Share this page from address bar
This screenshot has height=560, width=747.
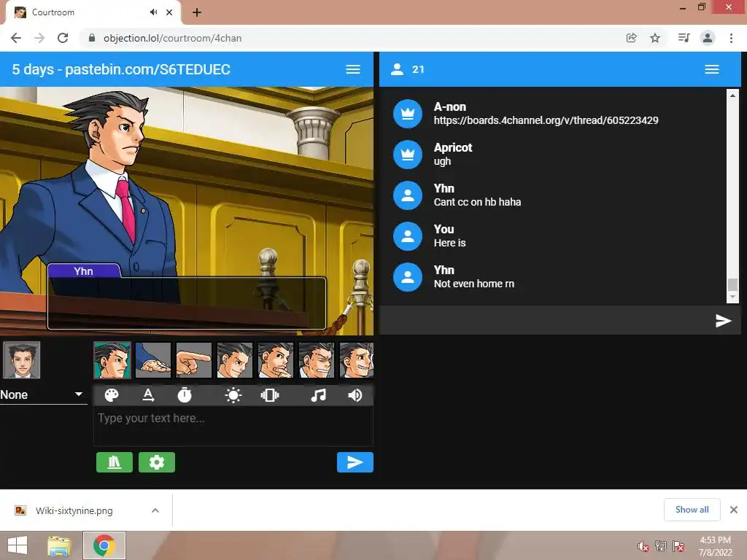pos(632,38)
